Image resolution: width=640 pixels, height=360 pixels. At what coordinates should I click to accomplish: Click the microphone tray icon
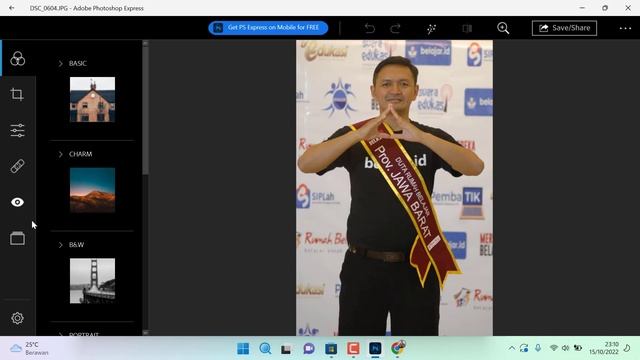point(538,348)
